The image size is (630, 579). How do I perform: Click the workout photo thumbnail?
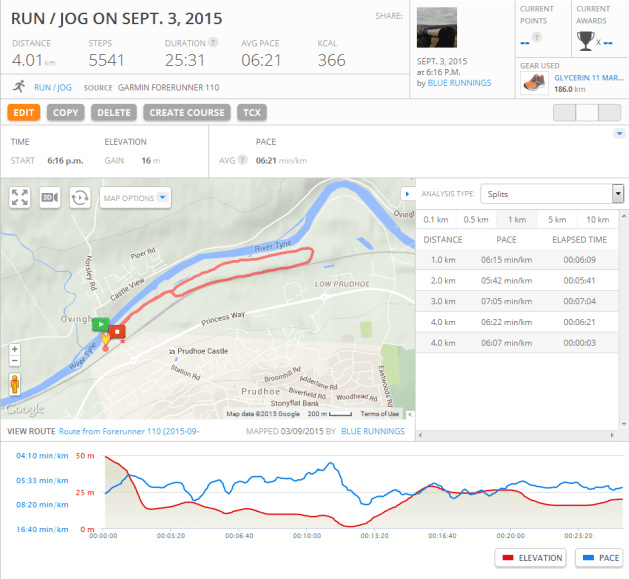tap(436, 30)
